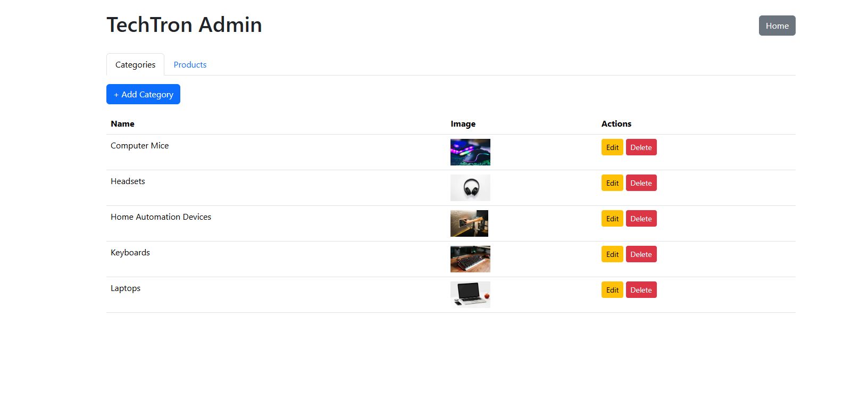This screenshot has height=399, width=868.
Task: Click the Keyboards thumbnail image
Action: 470,259
